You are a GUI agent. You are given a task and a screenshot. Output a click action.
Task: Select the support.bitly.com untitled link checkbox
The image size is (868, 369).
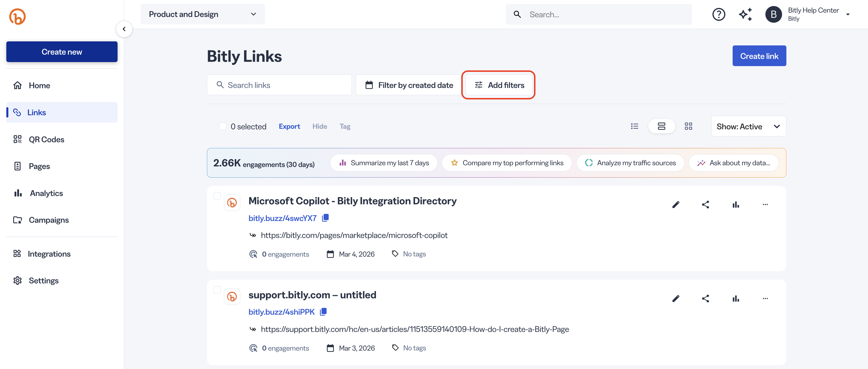(217, 290)
